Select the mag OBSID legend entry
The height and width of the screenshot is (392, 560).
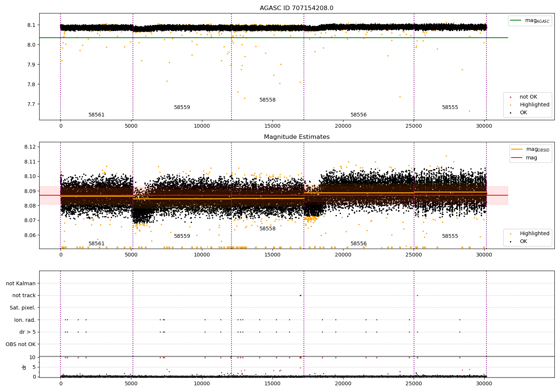pos(531,149)
